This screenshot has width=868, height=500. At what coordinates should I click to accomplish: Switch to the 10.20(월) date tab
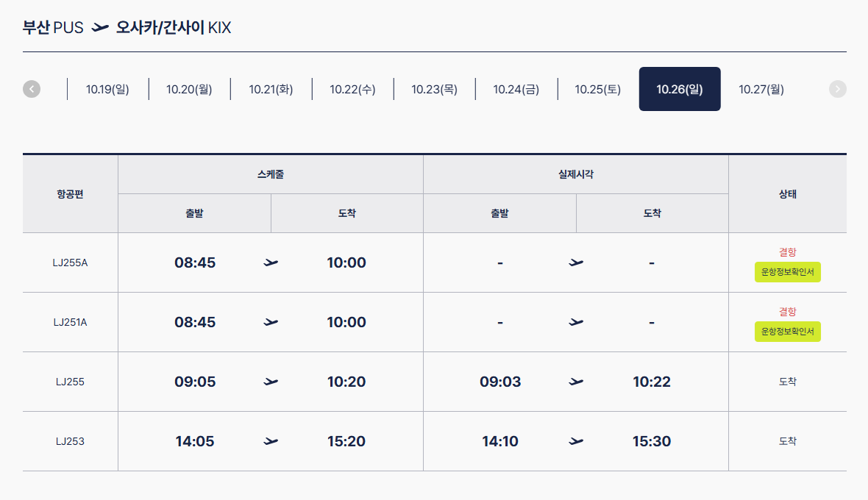pyautogui.click(x=189, y=89)
